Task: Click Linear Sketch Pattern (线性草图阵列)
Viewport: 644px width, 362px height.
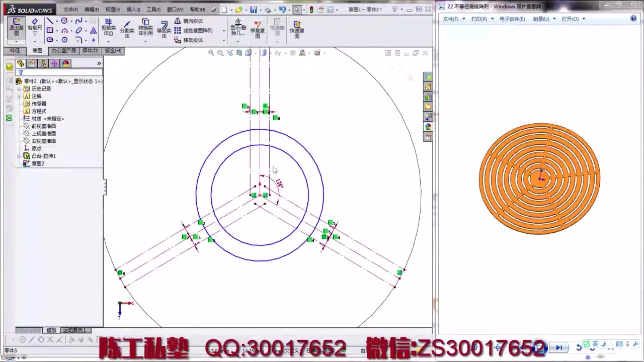Action: 194,31
